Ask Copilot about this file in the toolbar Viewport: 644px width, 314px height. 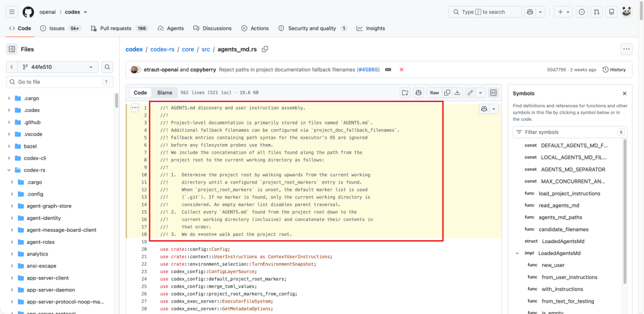point(419,93)
